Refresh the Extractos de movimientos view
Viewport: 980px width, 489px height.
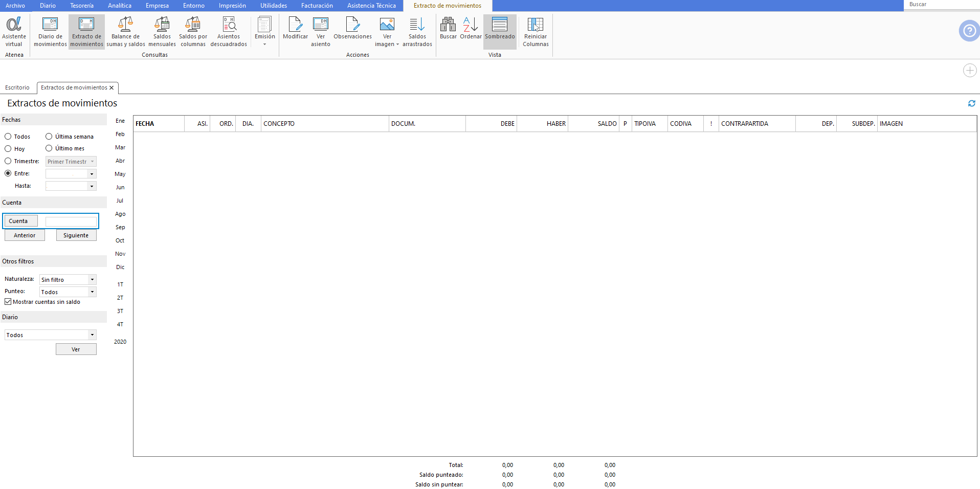click(x=972, y=103)
